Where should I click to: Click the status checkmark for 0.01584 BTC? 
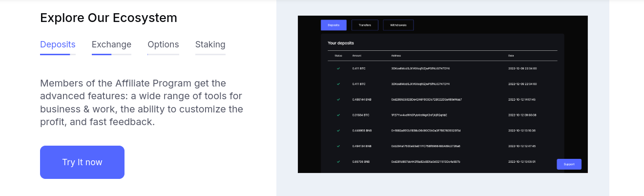[338, 115]
